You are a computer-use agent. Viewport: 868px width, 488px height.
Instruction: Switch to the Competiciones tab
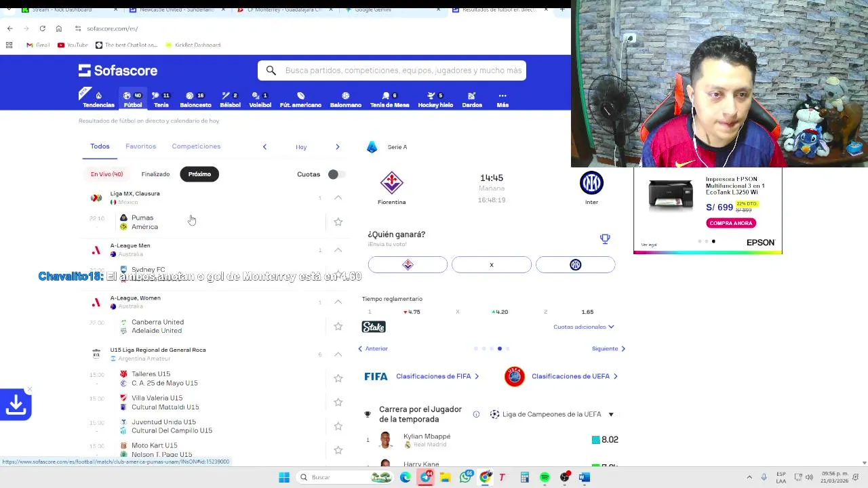click(x=196, y=146)
